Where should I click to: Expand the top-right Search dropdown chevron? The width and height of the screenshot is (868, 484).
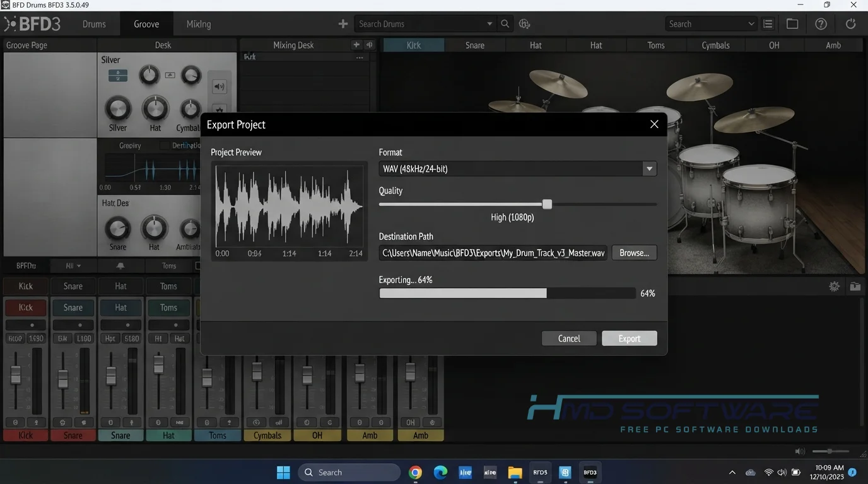point(751,24)
